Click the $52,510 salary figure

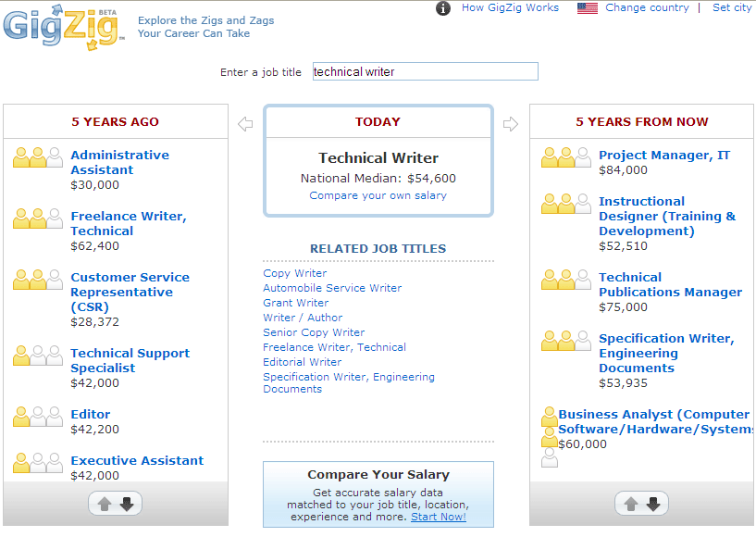(623, 246)
